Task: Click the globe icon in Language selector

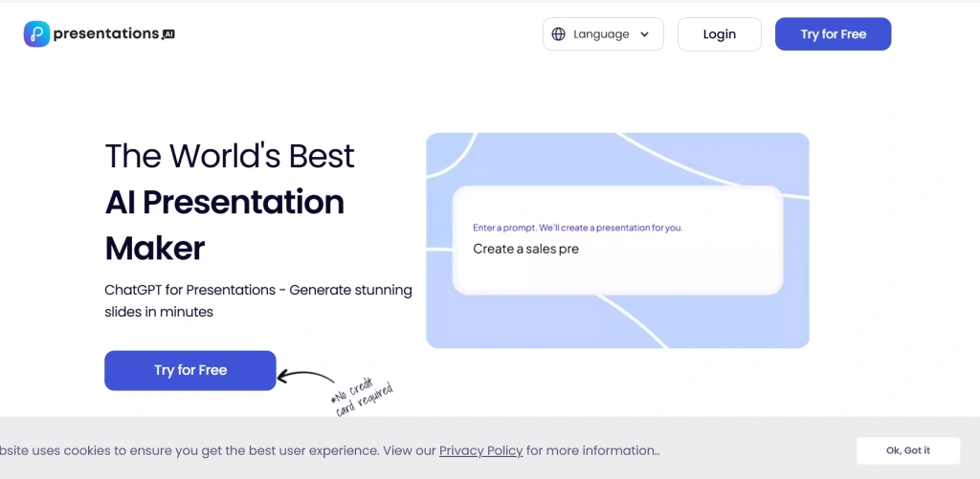Action: 559,34
